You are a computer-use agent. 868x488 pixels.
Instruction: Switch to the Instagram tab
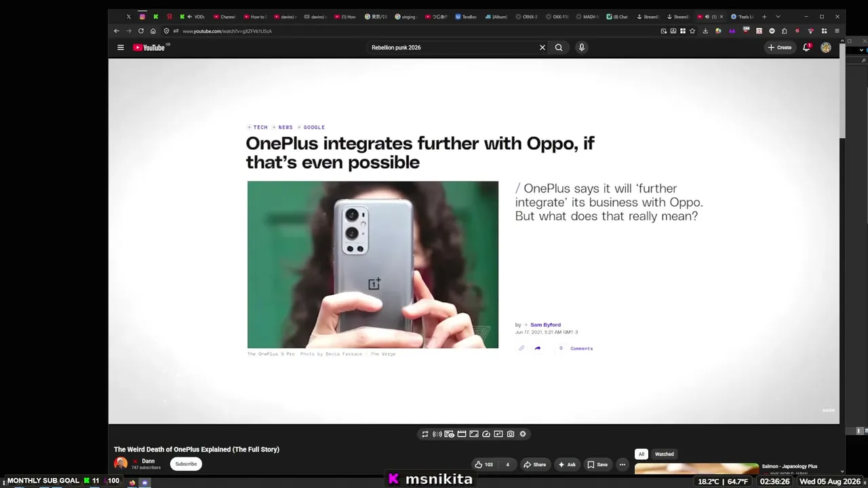[x=142, y=17]
